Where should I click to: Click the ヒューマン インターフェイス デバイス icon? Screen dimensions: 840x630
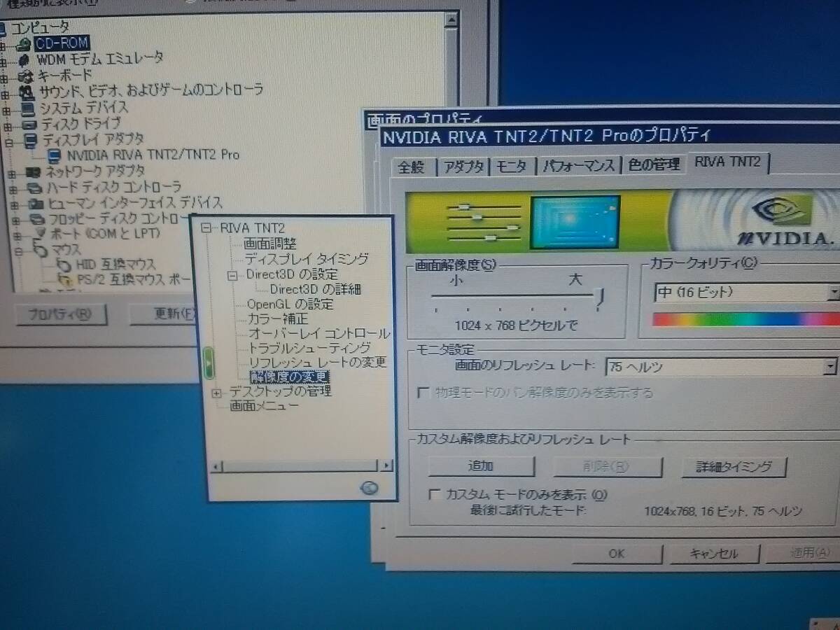36,204
